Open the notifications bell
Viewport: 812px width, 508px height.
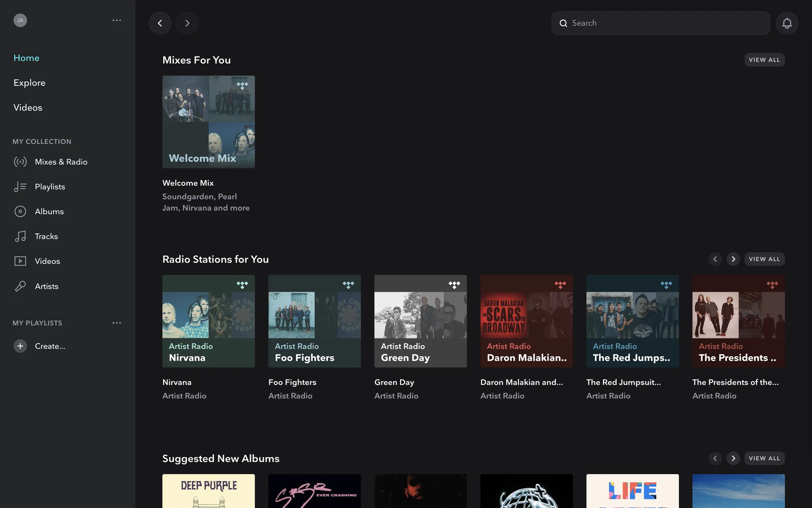pos(787,23)
